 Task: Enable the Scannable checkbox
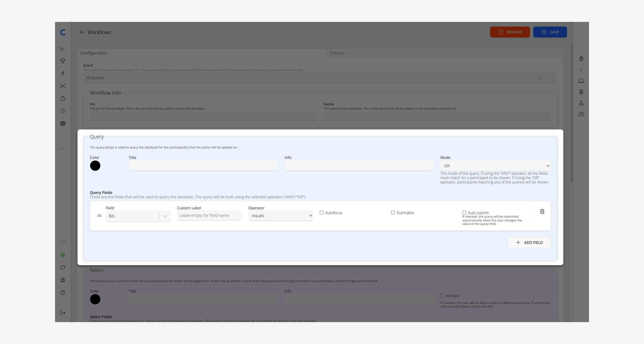[393, 213]
